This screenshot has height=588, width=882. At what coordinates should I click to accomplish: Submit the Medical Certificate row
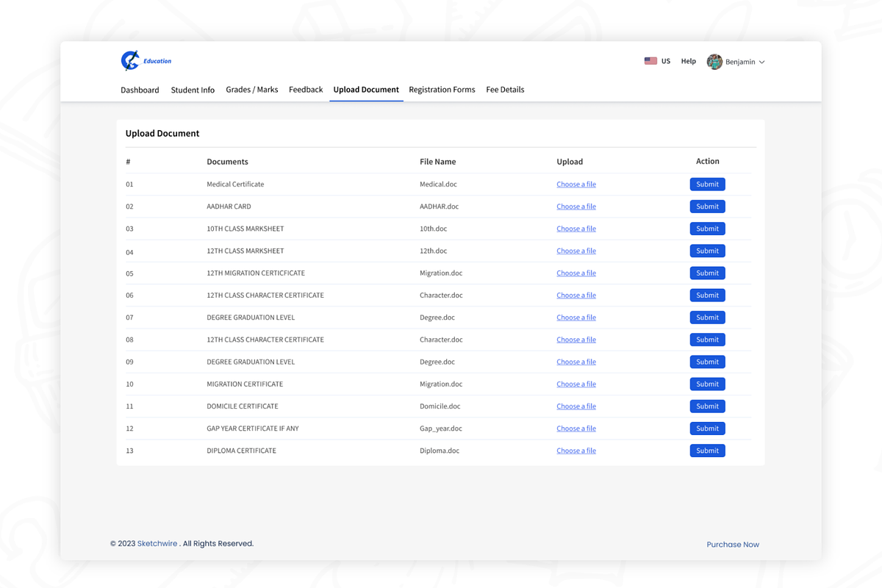click(x=707, y=184)
